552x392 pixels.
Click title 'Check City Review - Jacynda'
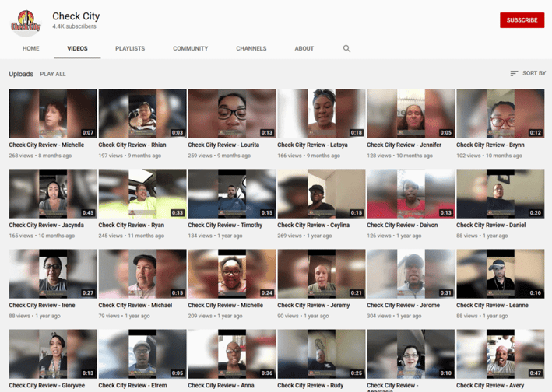tap(46, 225)
